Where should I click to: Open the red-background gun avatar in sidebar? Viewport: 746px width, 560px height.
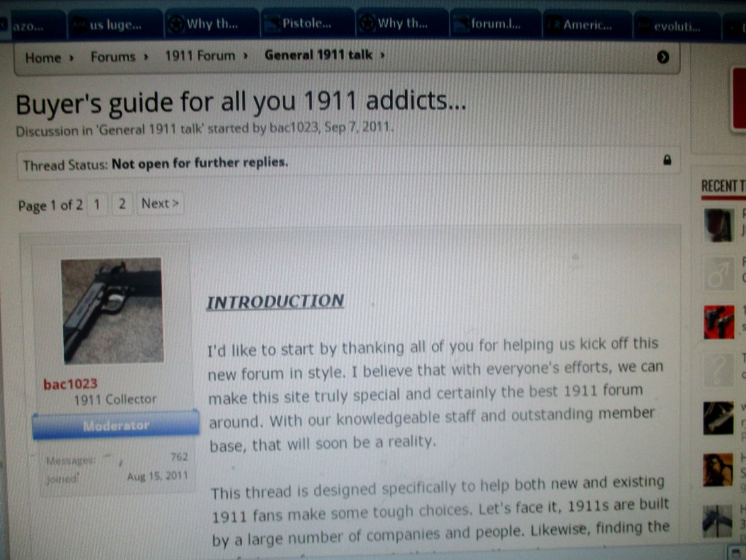[718, 321]
